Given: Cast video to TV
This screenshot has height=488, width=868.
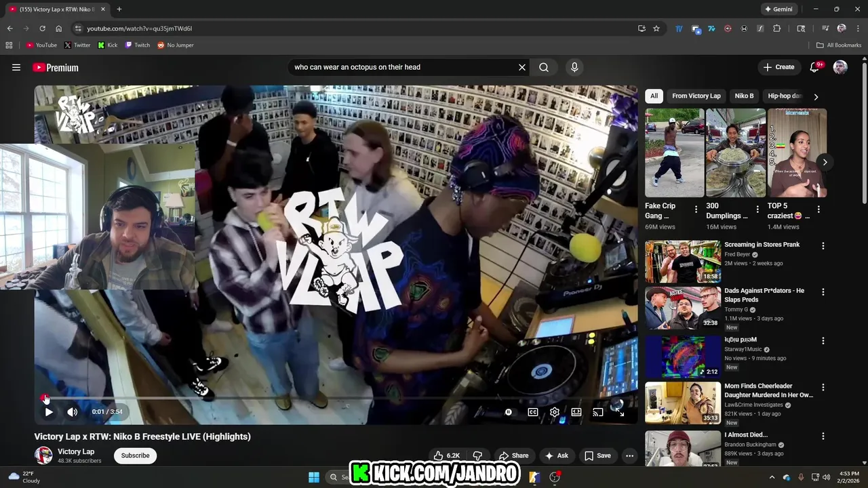Looking at the screenshot, I should (x=598, y=412).
